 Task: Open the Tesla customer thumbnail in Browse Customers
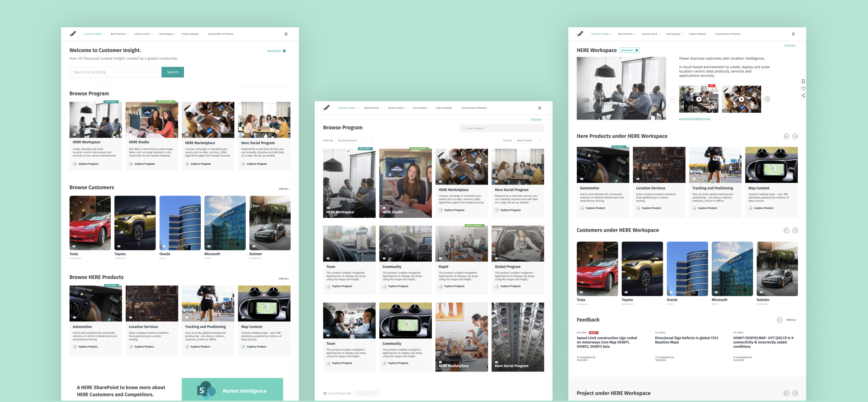(x=90, y=223)
